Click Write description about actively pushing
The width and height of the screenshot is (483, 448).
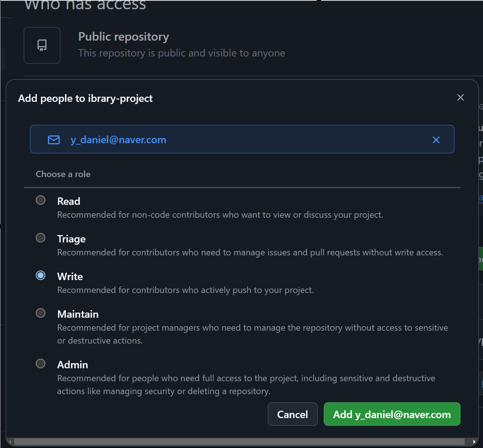pyautogui.click(x=185, y=290)
